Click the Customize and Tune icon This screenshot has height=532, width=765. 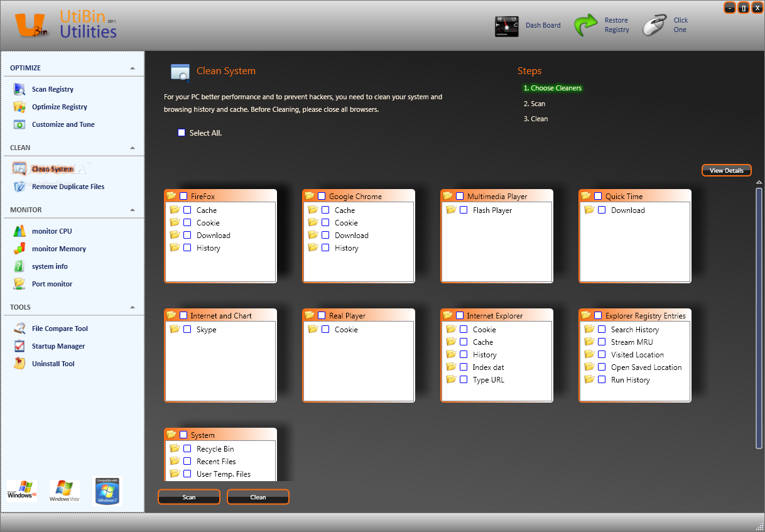pos(19,124)
